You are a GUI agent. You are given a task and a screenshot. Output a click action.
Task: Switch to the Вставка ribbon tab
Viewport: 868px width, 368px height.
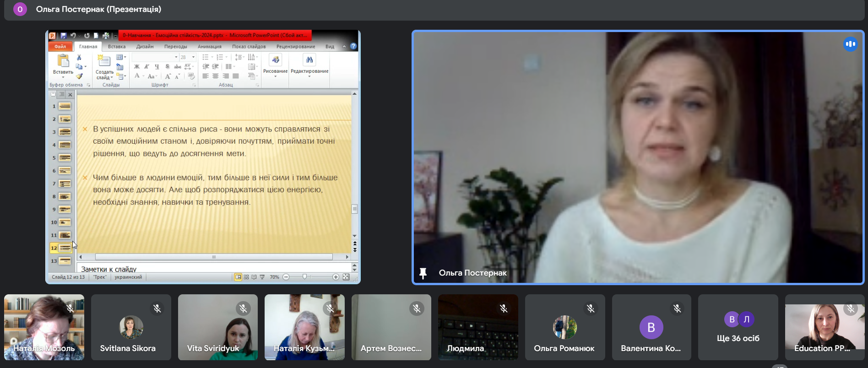(116, 47)
